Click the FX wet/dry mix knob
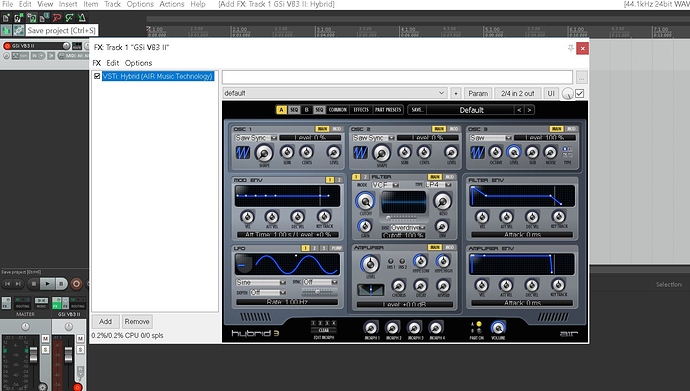690x391 pixels. [568, 94]
